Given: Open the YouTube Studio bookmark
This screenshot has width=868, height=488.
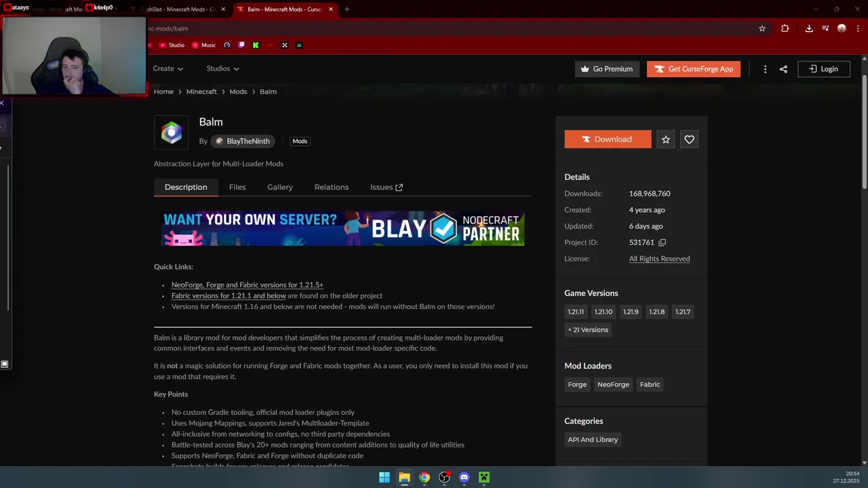Looking at the screenshot, I should coord(172,45).
